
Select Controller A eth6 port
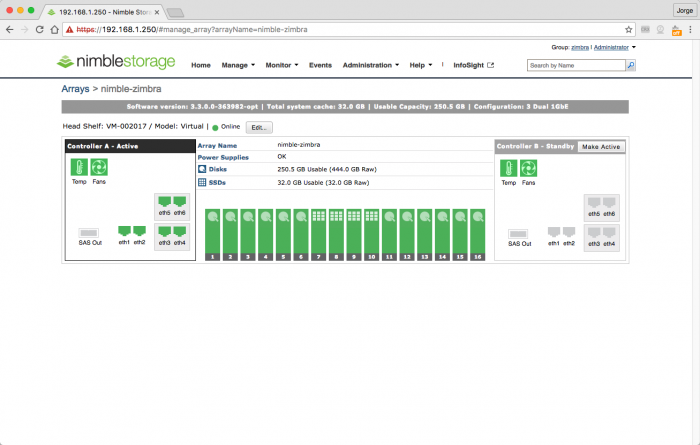179,201
